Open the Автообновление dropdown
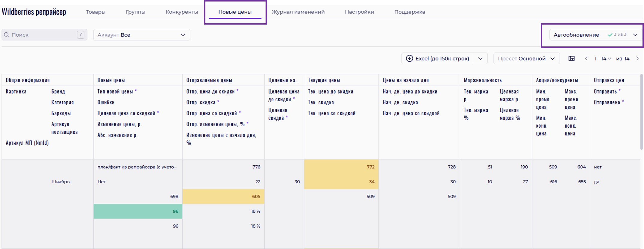644x249 pixels. coord(635,35)
